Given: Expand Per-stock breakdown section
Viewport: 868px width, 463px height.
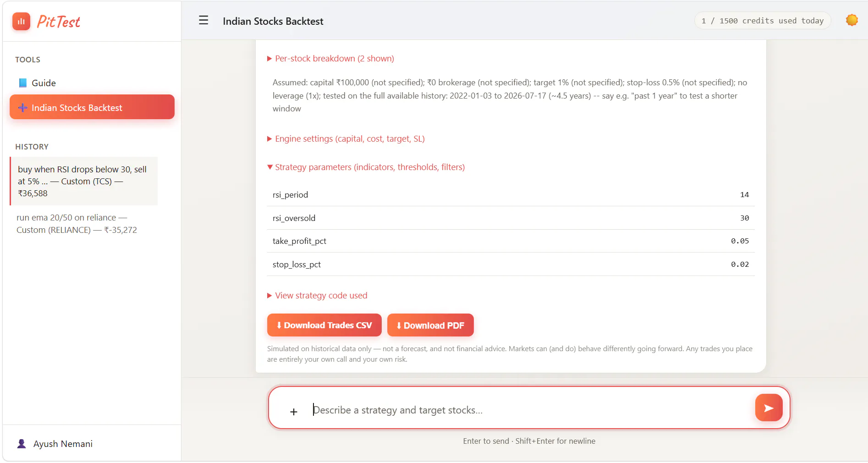Looking at the screenshot, I should coord(330,59).
